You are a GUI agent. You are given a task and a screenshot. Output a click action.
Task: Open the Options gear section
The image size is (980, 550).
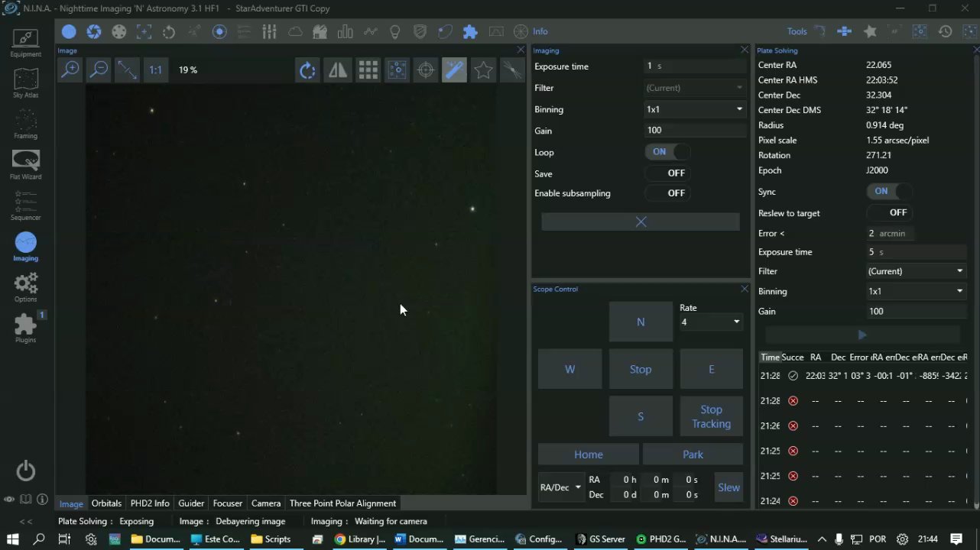[25, 288]
